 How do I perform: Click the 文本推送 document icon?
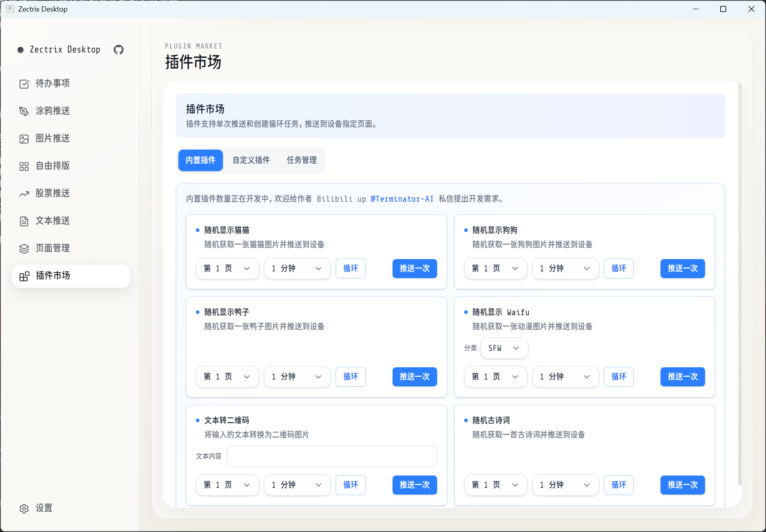pyautogui.click(x=24, y=221)
